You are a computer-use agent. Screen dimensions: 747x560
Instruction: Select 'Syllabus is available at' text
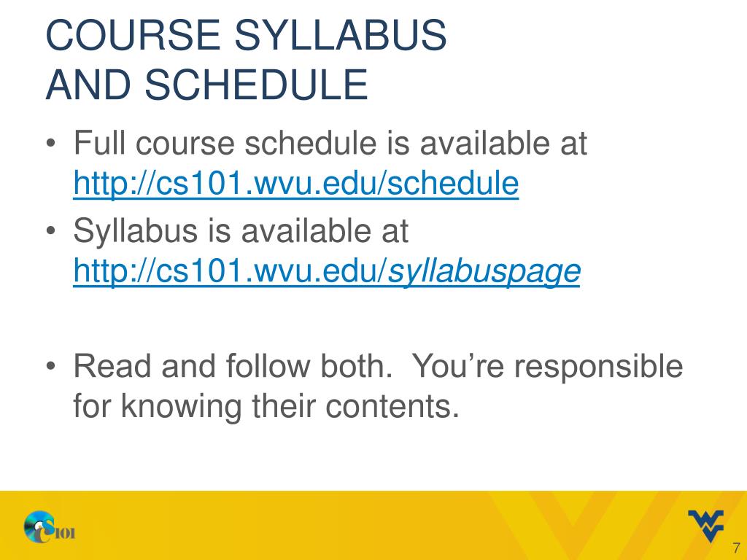[x=241, y=231]
